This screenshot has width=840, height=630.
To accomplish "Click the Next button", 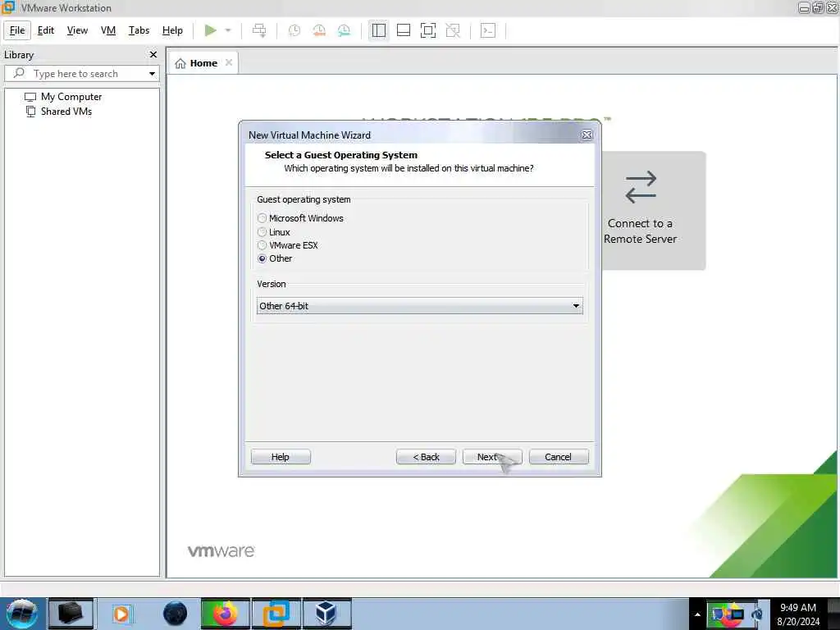I will 492,457.
